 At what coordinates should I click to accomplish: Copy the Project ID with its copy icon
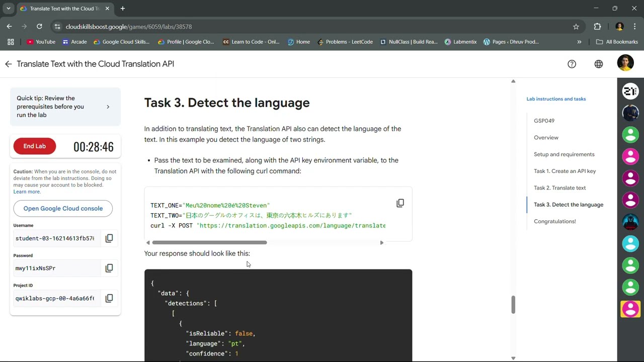pyautogui.click(x=109, y=298)
